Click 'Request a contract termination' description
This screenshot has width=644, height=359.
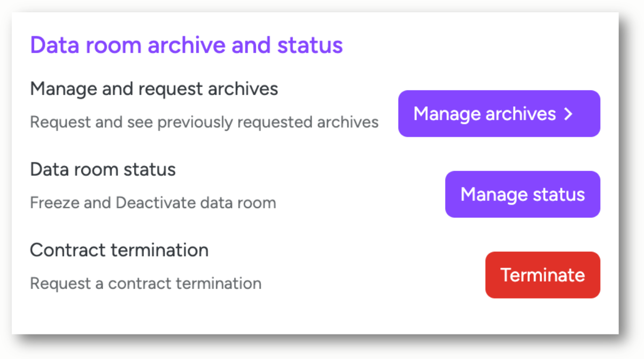[145, 283]
